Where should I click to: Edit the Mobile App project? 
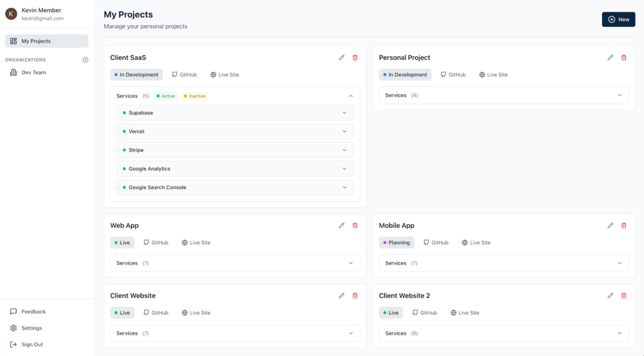tap(610, 226)
